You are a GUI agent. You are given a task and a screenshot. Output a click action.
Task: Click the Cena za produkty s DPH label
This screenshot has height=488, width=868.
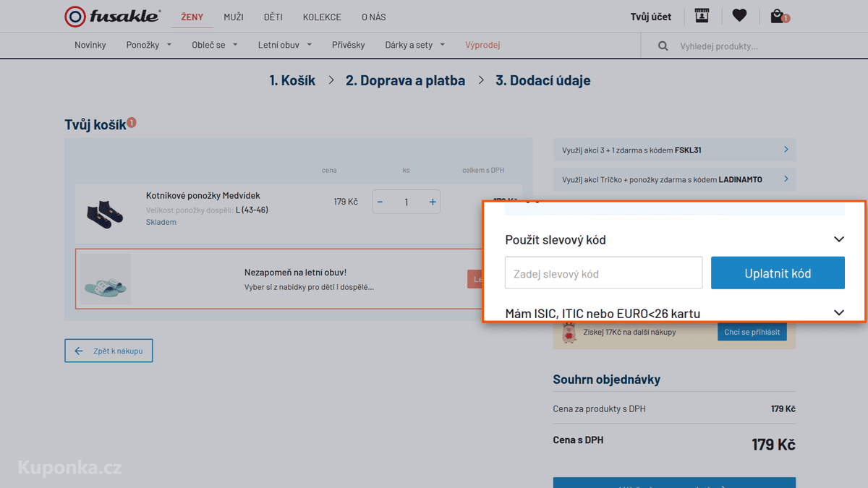click(x=600, y=409)
